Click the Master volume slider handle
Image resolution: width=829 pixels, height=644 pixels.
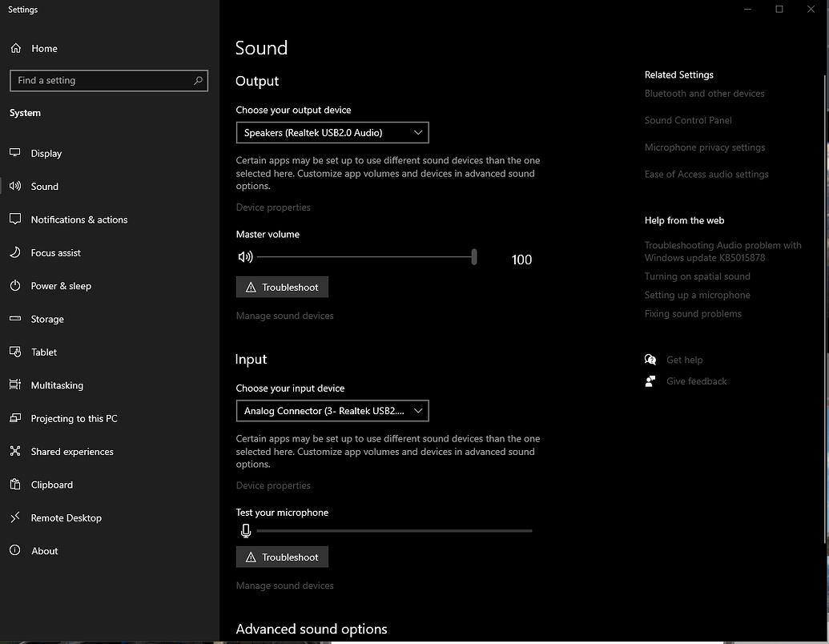tap(474, 257)
